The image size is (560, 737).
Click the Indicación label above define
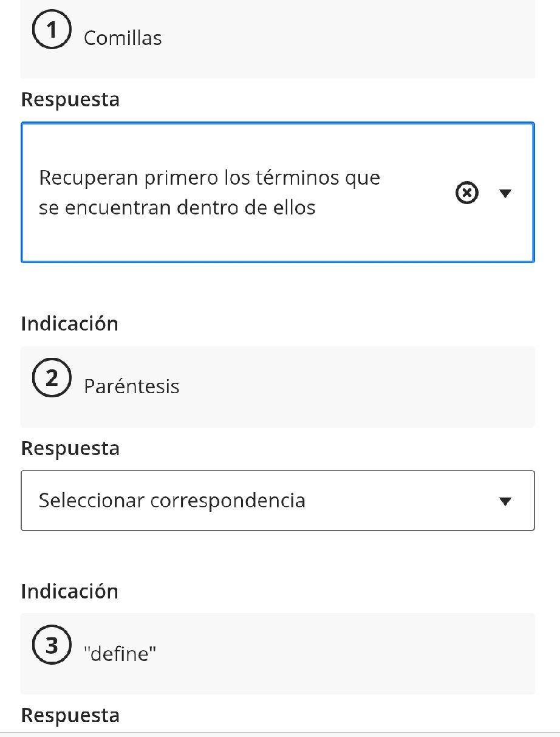[69, 591]
